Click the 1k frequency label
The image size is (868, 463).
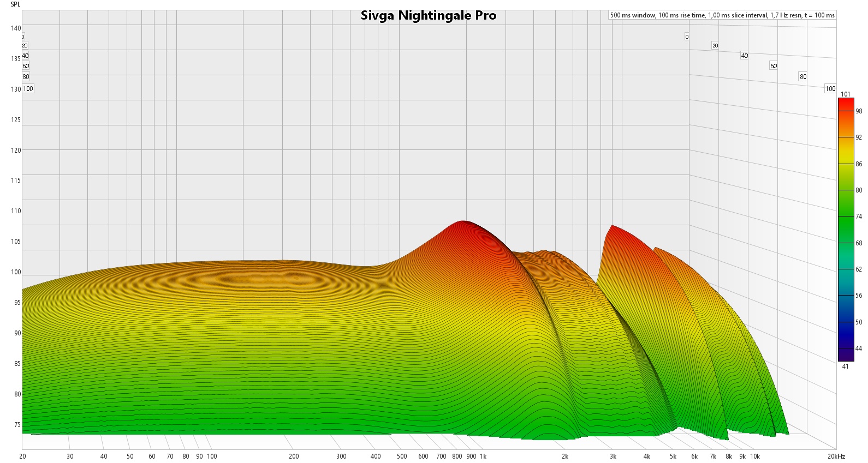483,456
